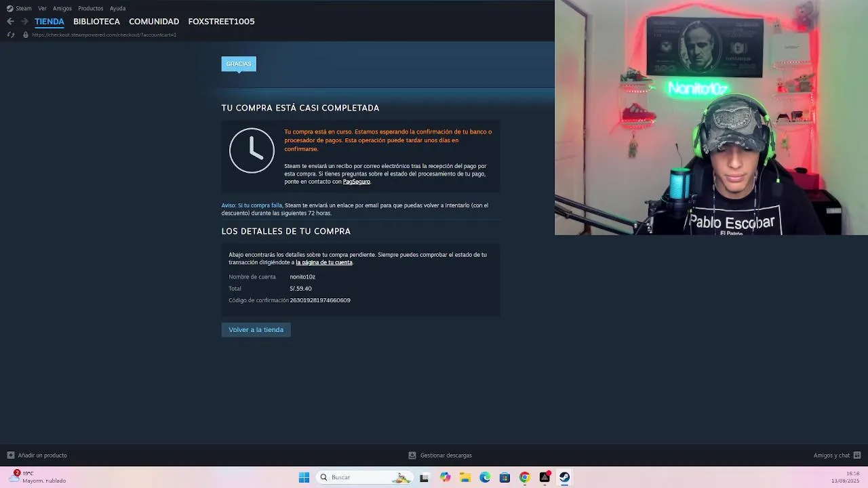The width and height of the screenshot is (868, 488).
Task: Click the Nombre de cuenta label
Action: pos(252,277)
